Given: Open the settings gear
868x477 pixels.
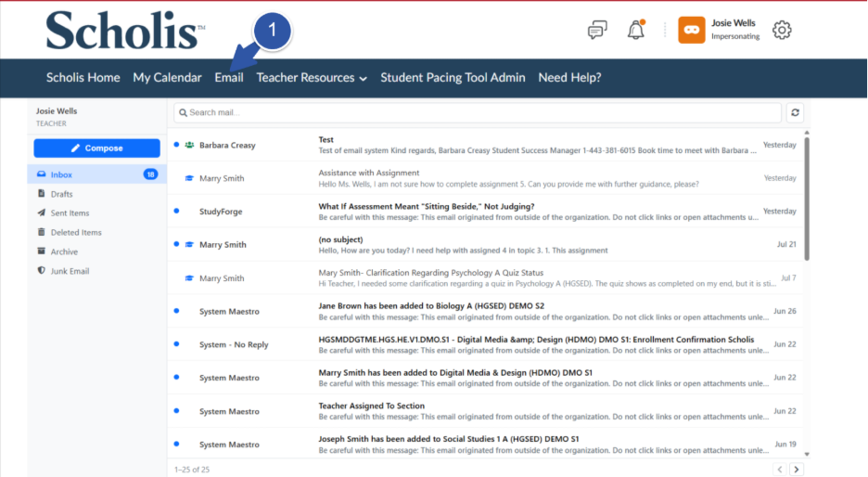Looking at the screenshot, I should click(782, 30).
